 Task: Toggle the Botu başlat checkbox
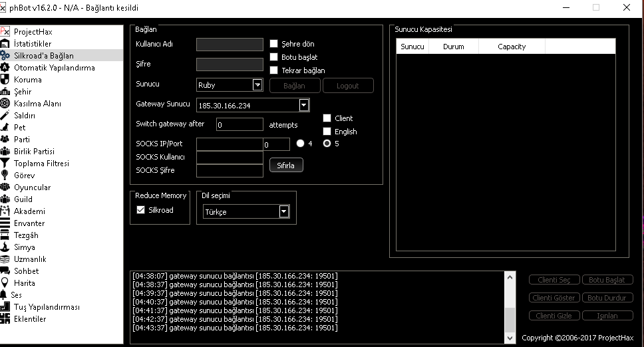(x=273, y=57)
